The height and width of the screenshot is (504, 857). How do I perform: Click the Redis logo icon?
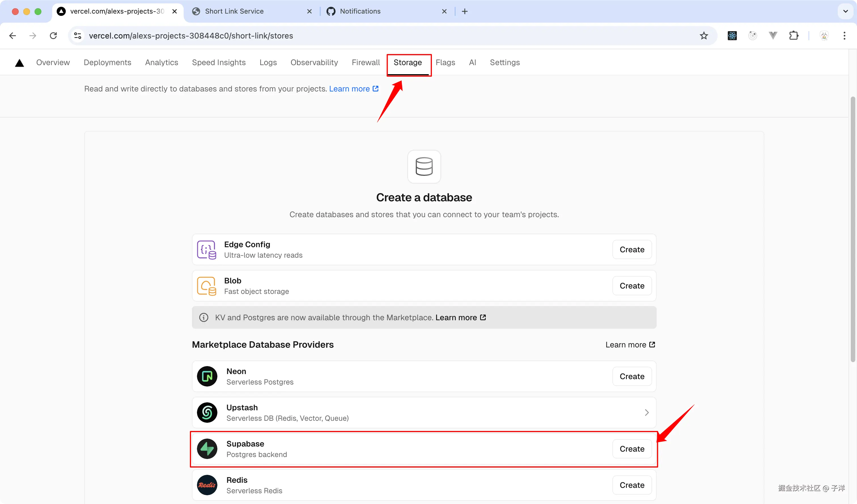tap(207, 485)
